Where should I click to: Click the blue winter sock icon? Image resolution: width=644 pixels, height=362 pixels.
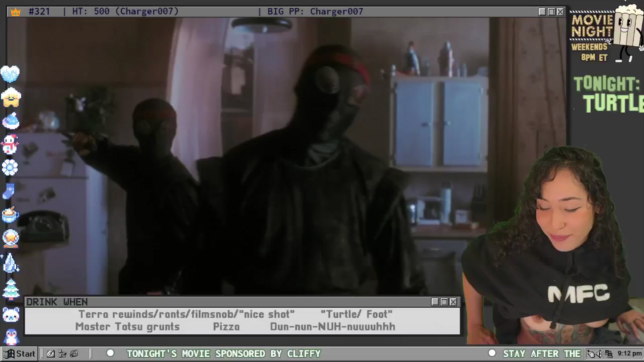[x=9, y=191]
